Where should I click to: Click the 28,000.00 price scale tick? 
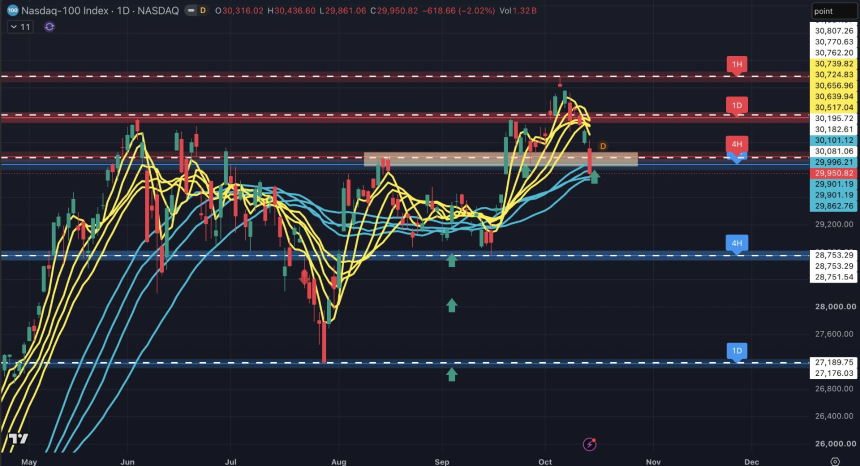point(835,306)
